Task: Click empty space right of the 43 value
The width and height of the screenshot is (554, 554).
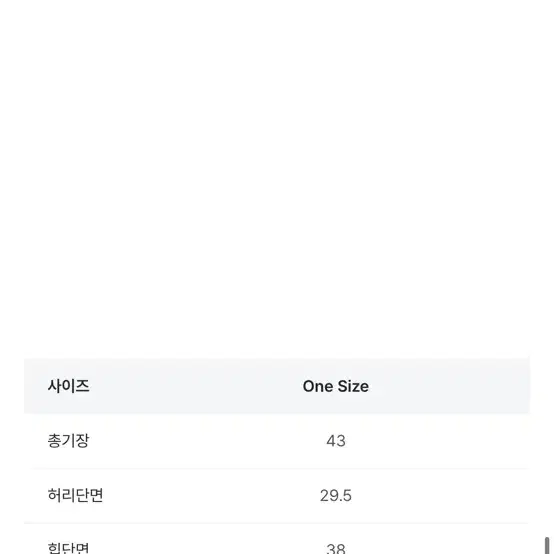Action: click(438, 441)
